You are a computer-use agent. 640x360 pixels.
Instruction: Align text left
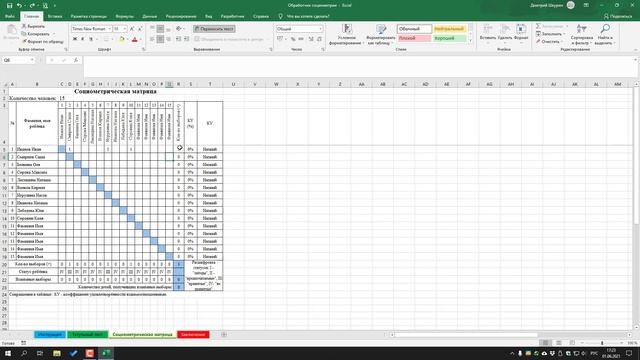click(152, 39)
